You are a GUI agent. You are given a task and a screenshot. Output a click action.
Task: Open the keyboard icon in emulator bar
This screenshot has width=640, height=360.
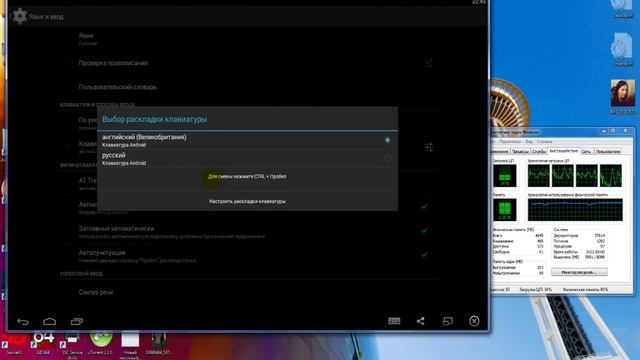[394, 321]
